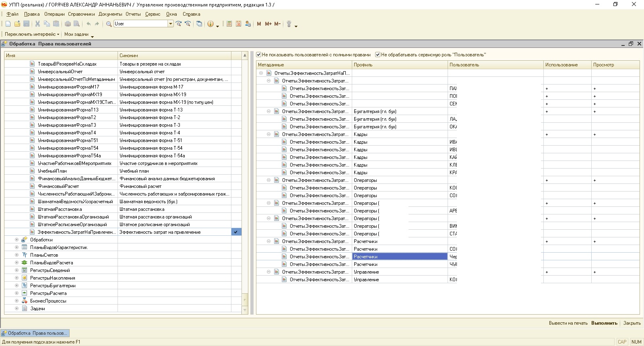This screenshot has width=644, height=346.
Task: Expand the БизнесПроцессы tree node
Action: tap(17, 301)
